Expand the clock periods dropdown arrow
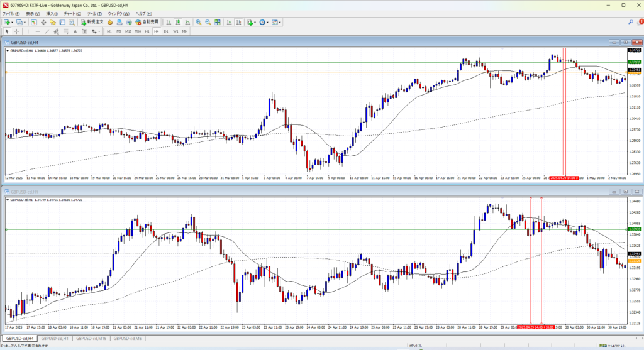Screen dimensions: 644x350 click(x=269, y=22)
